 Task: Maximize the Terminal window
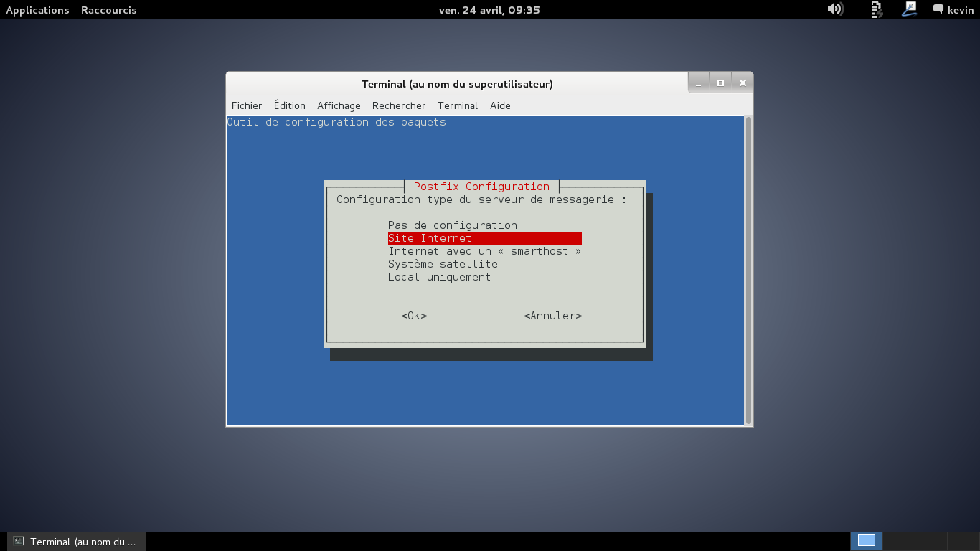pyautogui.click(x=720, y=83)
